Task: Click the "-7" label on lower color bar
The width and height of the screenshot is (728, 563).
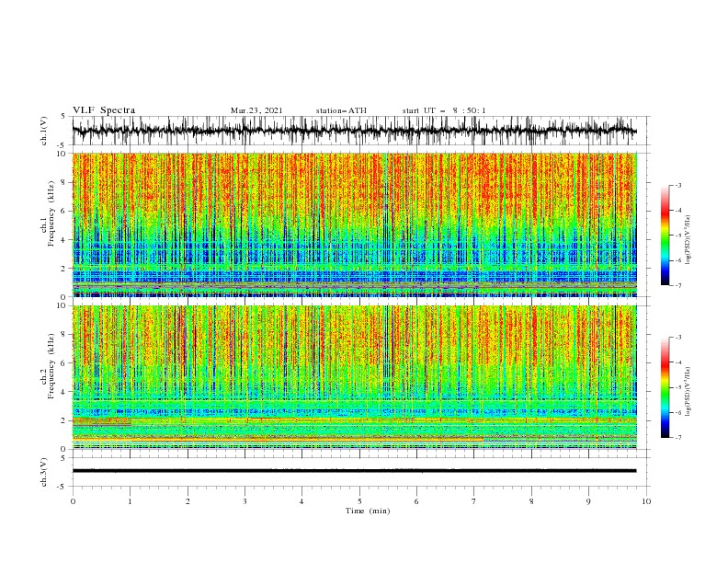Action: point(678,437)
